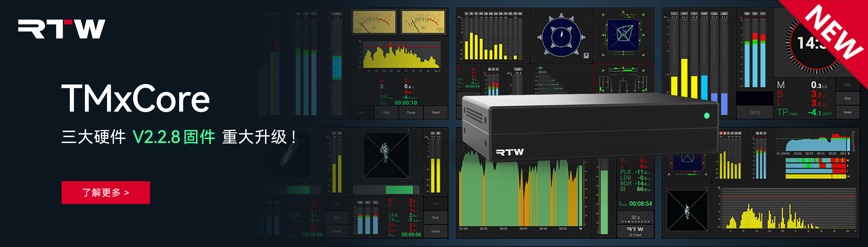Click the green V2.2.8 固件 text
Screen dimensions: 868x247
pyautogui.click(x=174, y=137)
